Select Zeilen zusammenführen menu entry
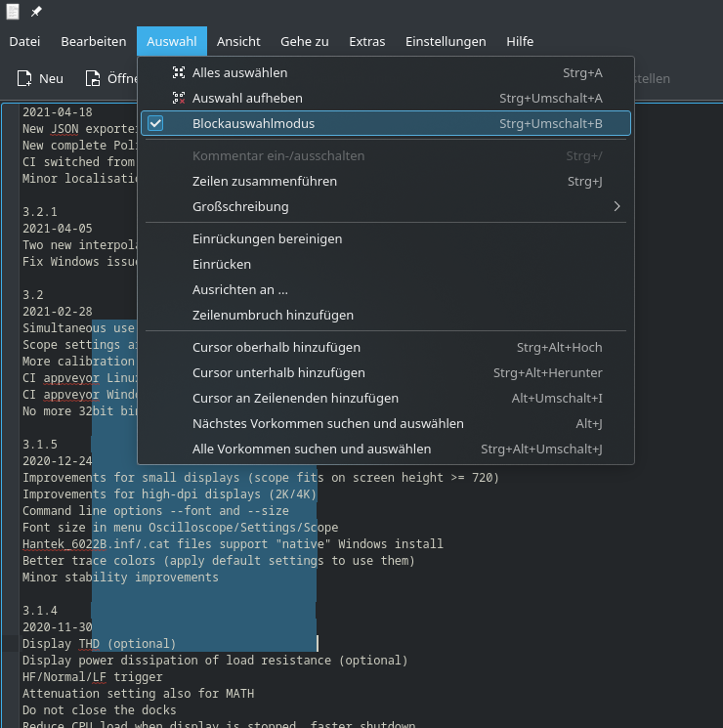The height and width of the screenshot is (728, 723). (386, 181)
